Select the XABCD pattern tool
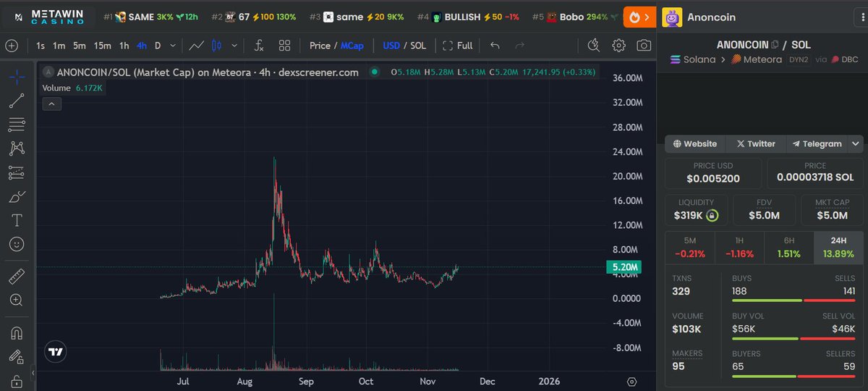Viewport: 868px width, 391px height. [17, 148]
